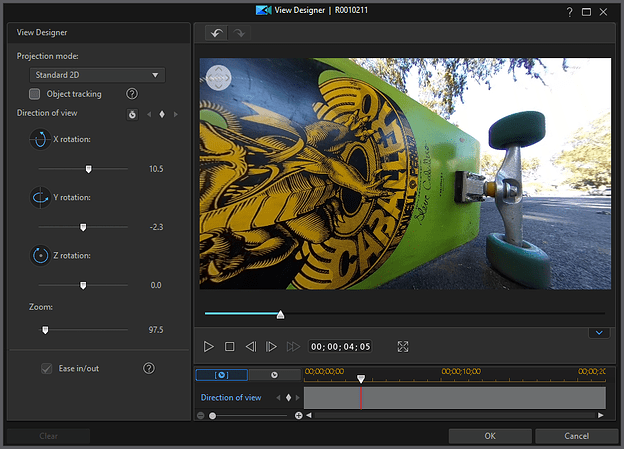Click the Z rotation dial icon

40,255
